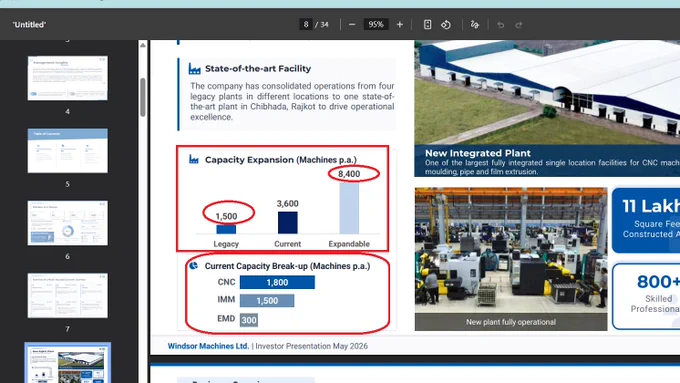Click the pie icon beside Current Capacity Break-up

(x=193, y=265)
